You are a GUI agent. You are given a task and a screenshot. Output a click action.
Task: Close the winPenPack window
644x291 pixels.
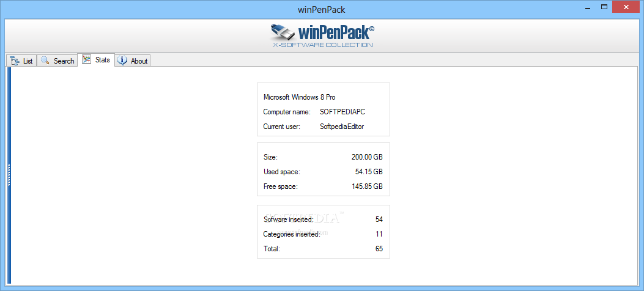(626, 7)
